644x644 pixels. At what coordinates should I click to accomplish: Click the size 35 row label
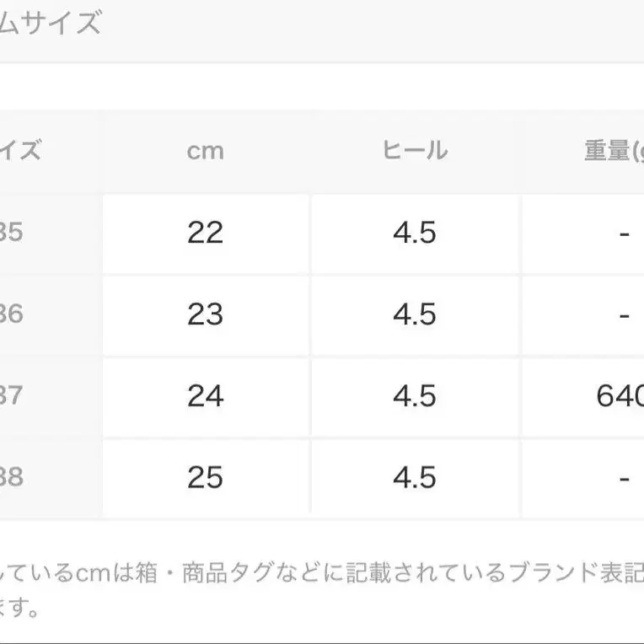13,233
